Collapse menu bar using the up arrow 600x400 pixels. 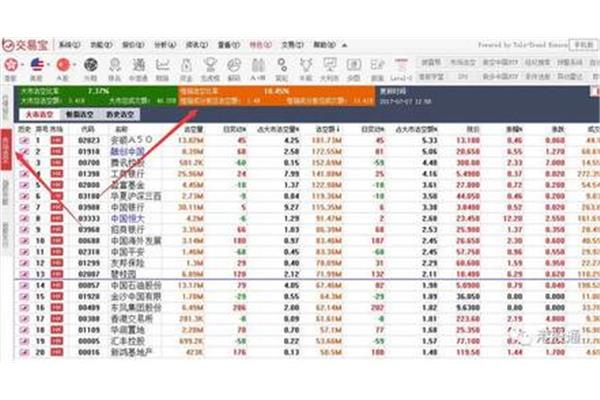click(344, 45)
